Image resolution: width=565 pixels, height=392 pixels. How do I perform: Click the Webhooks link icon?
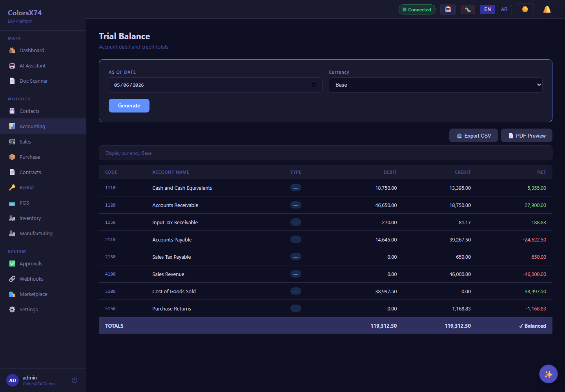click(x=12, y=279)
